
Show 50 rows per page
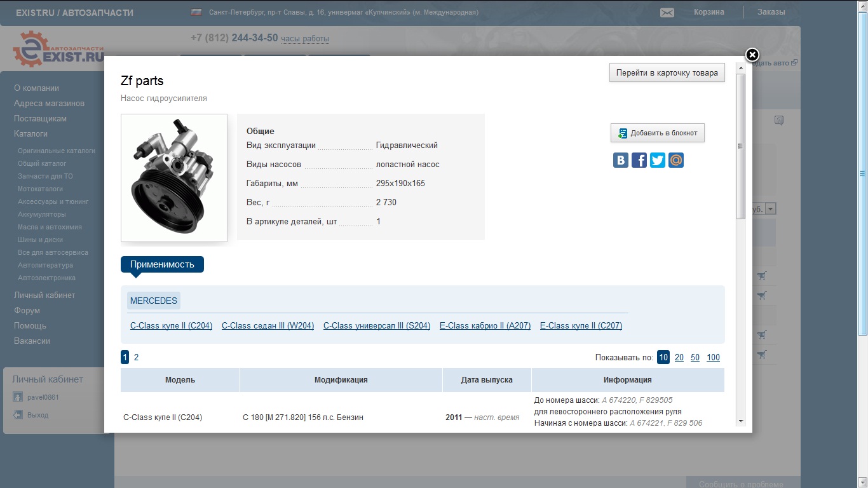695,358
